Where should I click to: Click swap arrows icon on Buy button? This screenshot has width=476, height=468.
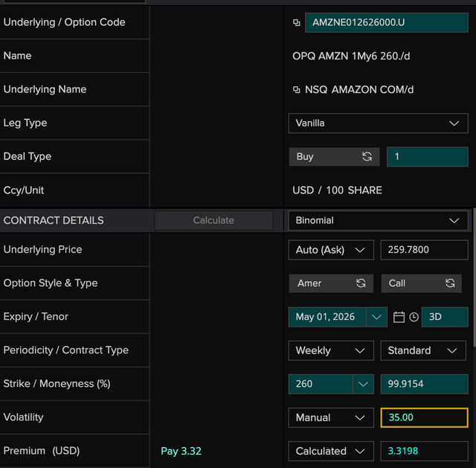tap(367, 157)
